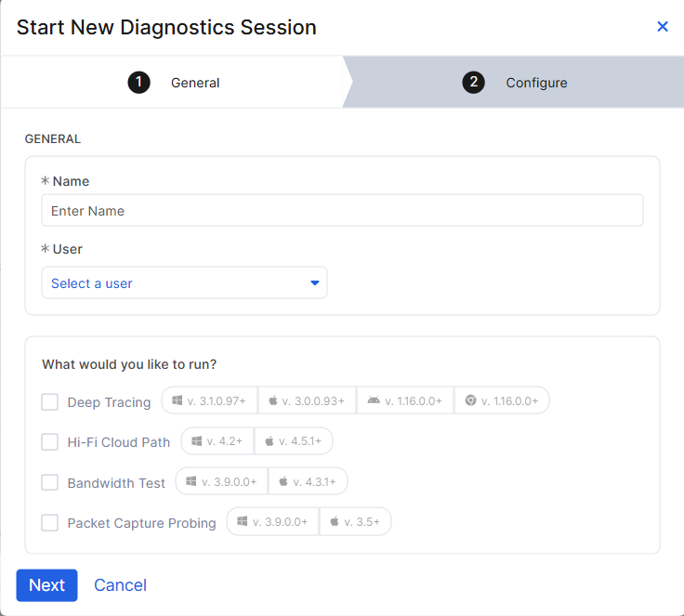This screenshot has width=684, height=616.
Task: Click the Windows icon beside Deep Tracing
Action: (177, 400)
